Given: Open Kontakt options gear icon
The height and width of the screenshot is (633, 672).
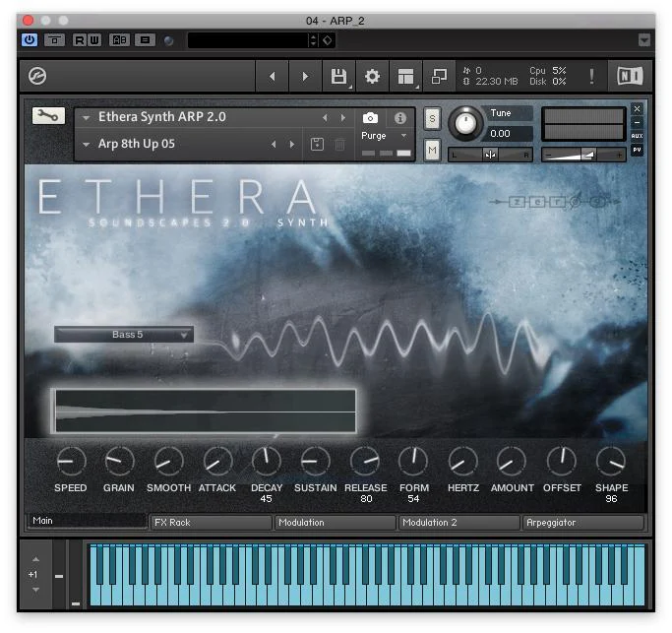Looking at the screenshot, I should (372, 77).
